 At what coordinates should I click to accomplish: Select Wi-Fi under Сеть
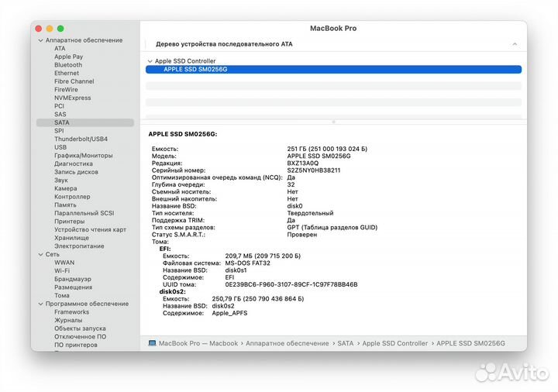(x=62, y=270)
